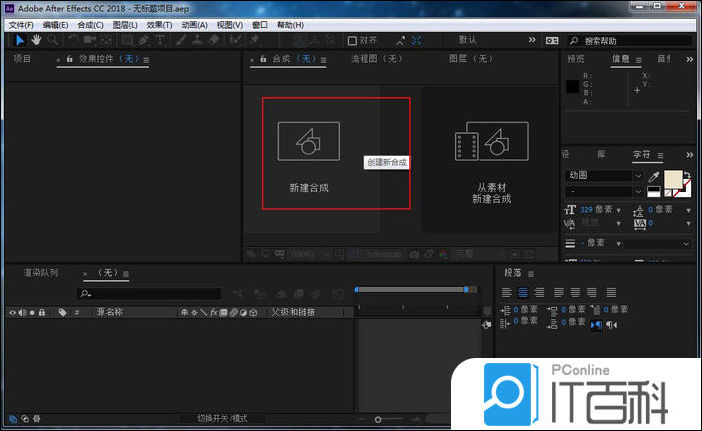The width and height of the screenshot is (702, 431).
Task: Select the 默认 workspace
Action: pos(467,40)
